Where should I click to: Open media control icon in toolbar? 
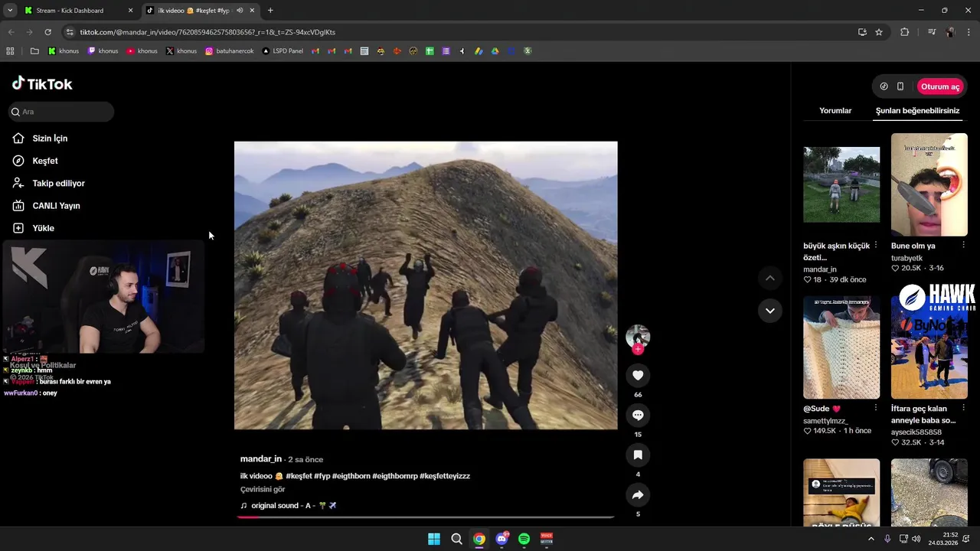point(931,32)
